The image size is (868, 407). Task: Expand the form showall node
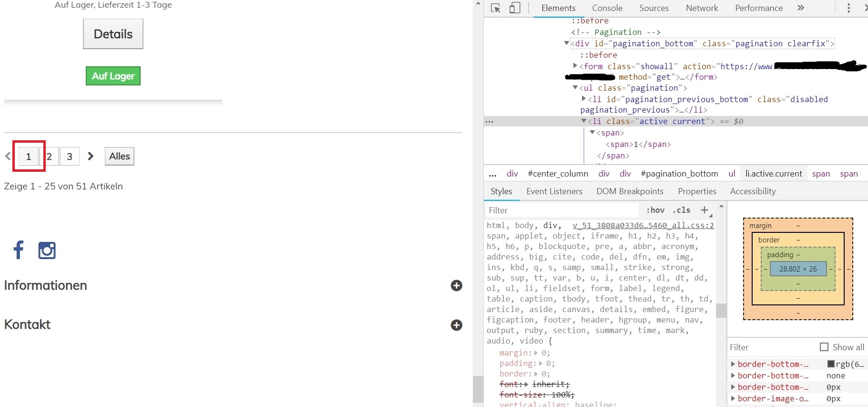coord(575,65)
